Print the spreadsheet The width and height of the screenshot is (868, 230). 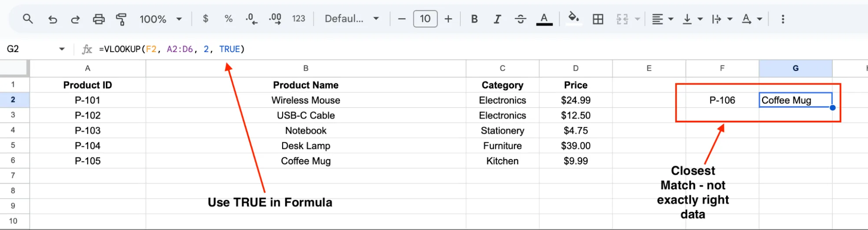pos(99,19)
